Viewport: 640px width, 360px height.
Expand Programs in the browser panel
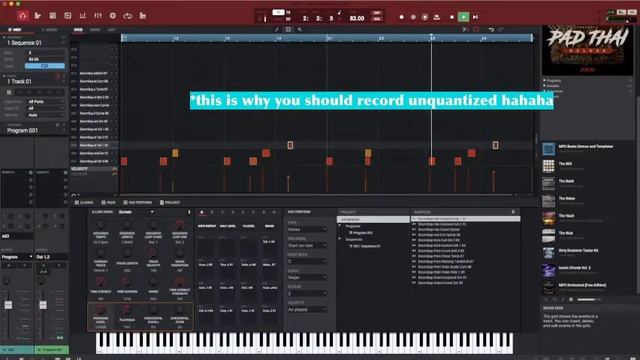coord(544,80)
